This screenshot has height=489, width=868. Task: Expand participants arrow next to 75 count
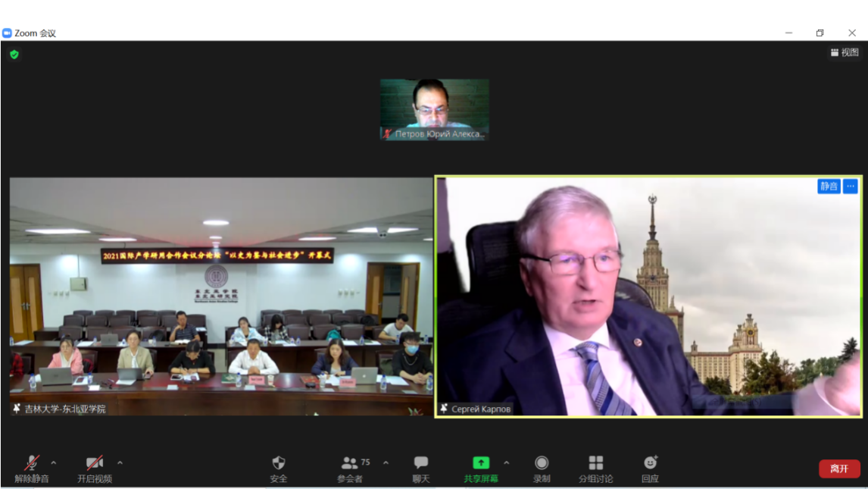(386, 462)
